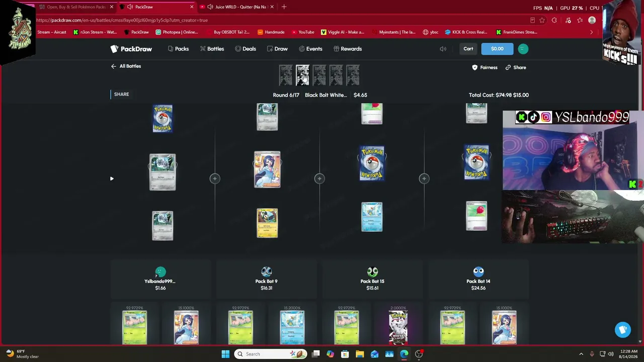Image resolution: width=644 pixels, height=362 pixels.
Task: Click the Share link icon button
Action: (516, 67)
